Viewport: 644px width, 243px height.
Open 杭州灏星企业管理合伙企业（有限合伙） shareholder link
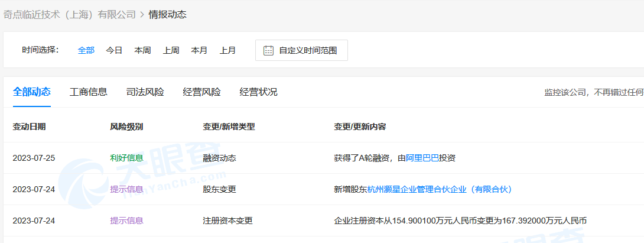pos(439,190)
